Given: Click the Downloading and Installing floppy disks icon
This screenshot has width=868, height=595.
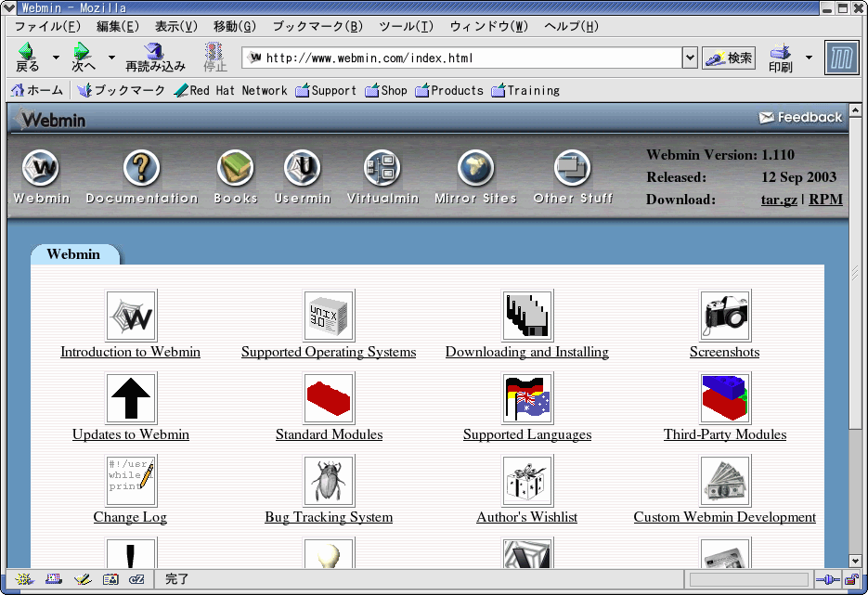Looking at the screenshot, I should tap(527, 316).
